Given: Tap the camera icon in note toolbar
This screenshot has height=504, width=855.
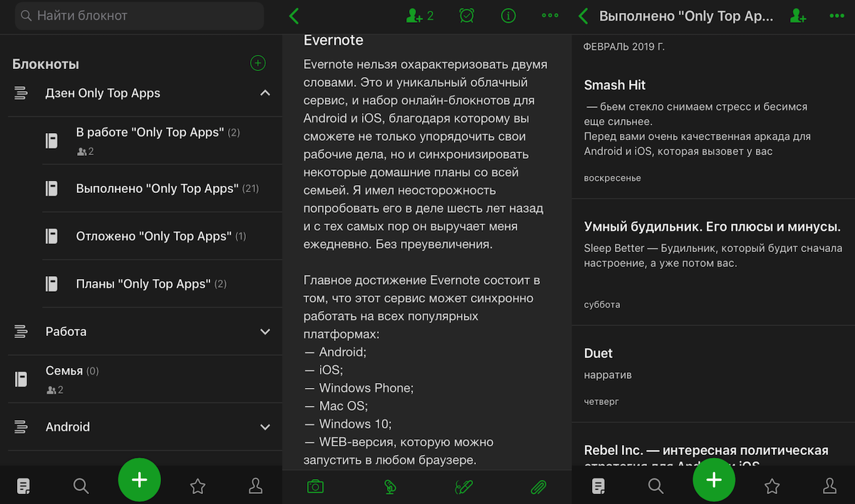Looking at the screenshot, I should [315, 487].
